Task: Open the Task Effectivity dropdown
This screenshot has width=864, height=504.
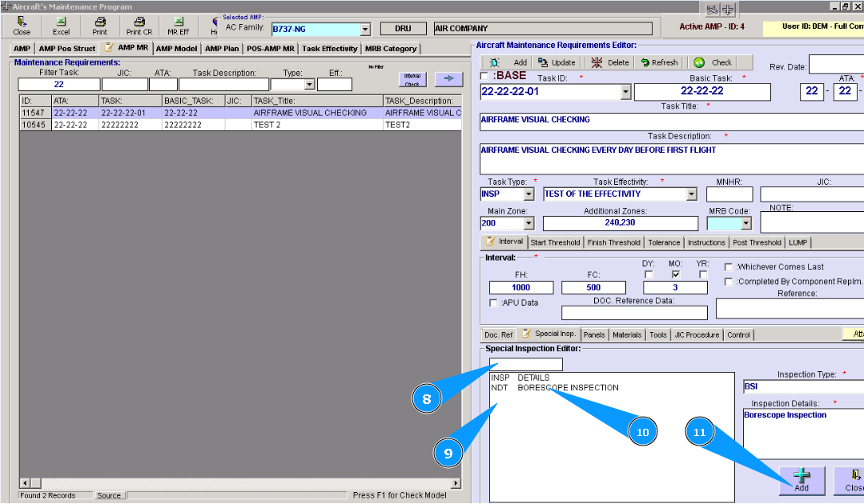Action: pos(692,194)
